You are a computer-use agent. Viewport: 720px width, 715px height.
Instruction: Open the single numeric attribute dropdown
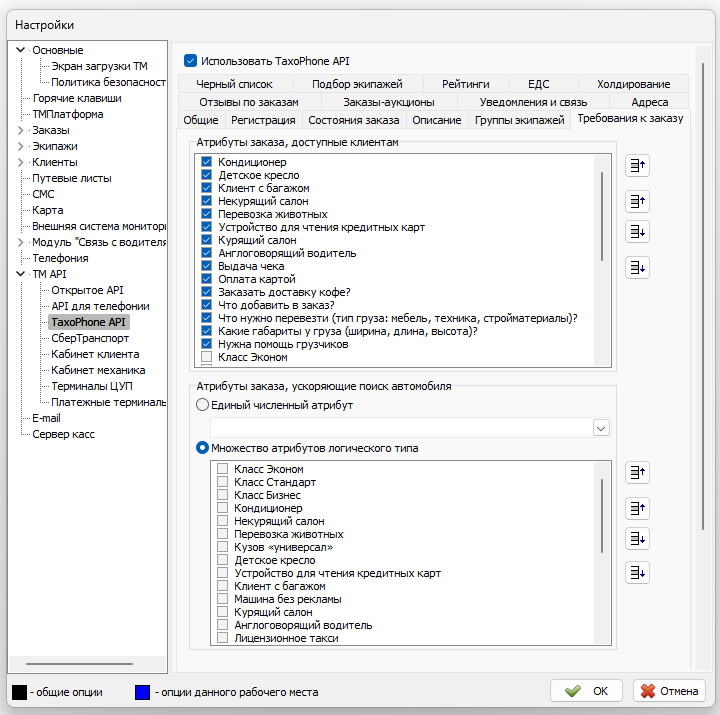click(x=601, y=428)
